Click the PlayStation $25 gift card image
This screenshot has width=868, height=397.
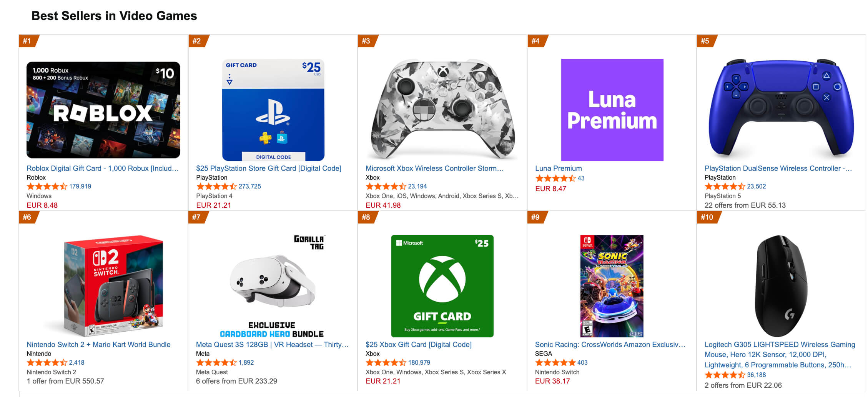pos(273,110)
